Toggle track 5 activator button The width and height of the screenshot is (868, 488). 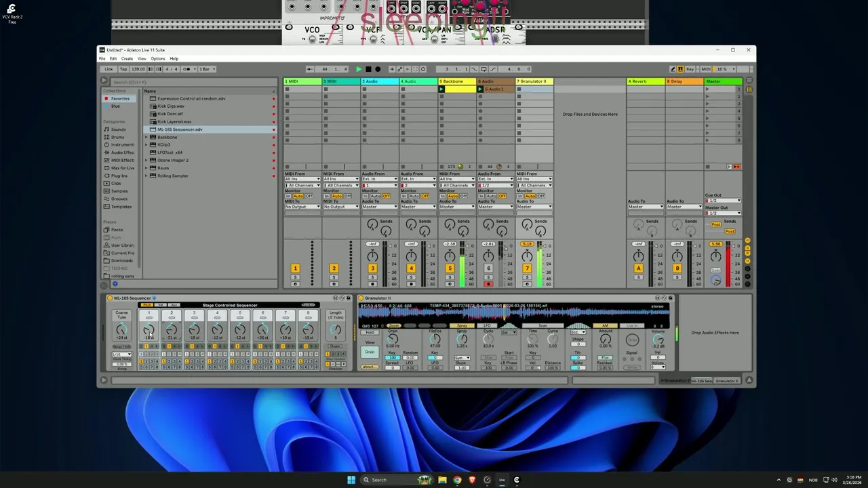tap(450, 269)
